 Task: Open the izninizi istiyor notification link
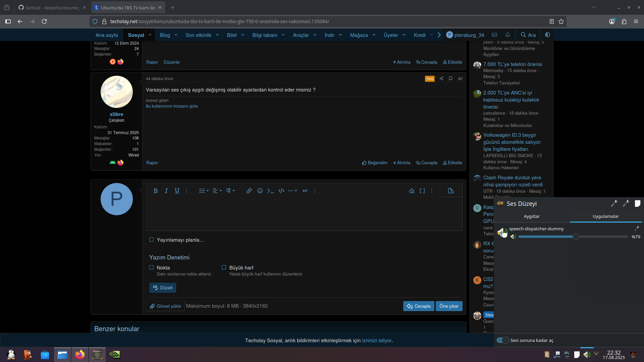[377, 341]
